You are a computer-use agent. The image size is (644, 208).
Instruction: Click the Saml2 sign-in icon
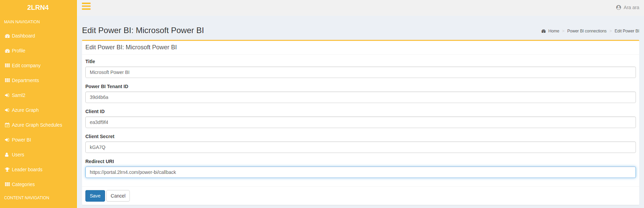(x=7, y=96)
